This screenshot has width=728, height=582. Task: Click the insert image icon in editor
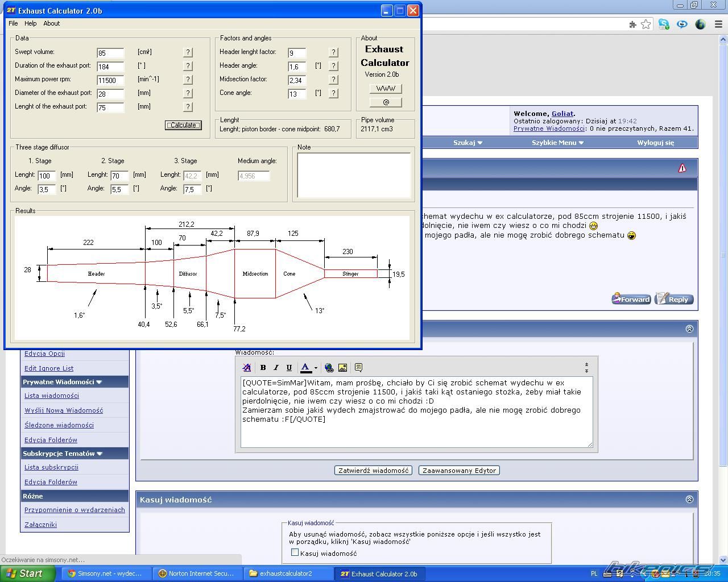click(x=342, y=368)
